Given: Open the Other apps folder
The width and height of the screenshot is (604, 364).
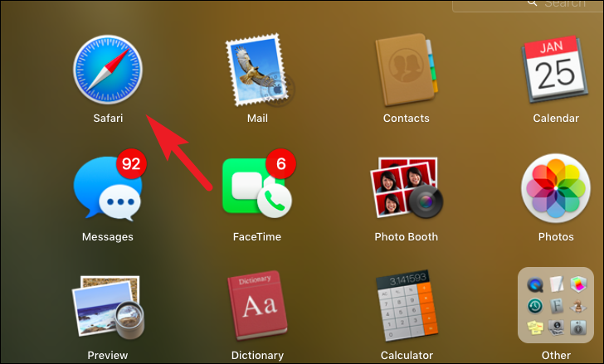Looking at the screenshot, I should pos(556,305).
